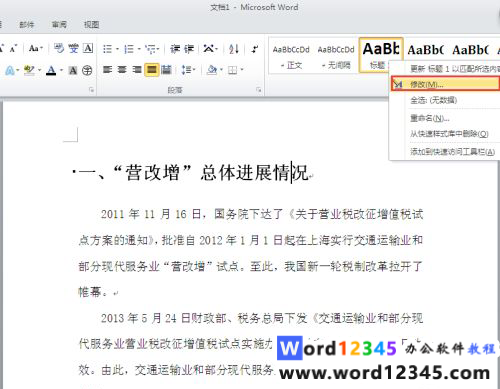Click the paragraph Shading paint bucket icon
The image size is (500, 389).
(x=212, y=70)
